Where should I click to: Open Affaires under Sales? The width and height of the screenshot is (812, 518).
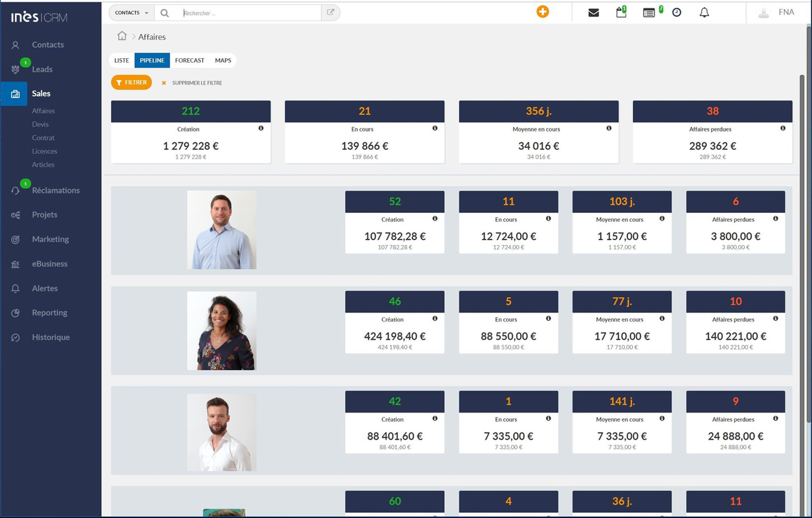[44, 111]
